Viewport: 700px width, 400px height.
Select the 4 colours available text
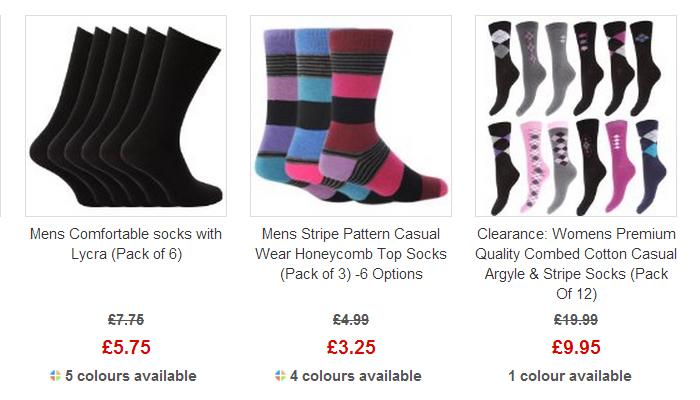[x=356, y=376]
